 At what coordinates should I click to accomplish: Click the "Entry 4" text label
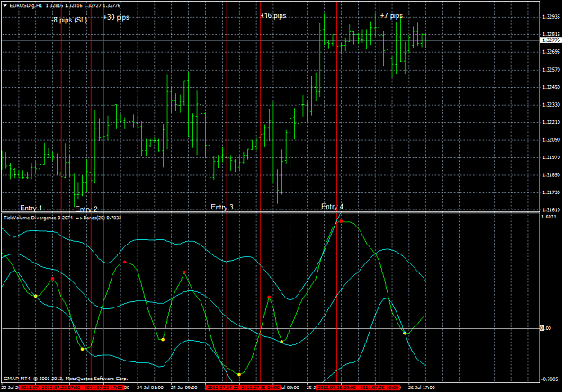(332, 207)
